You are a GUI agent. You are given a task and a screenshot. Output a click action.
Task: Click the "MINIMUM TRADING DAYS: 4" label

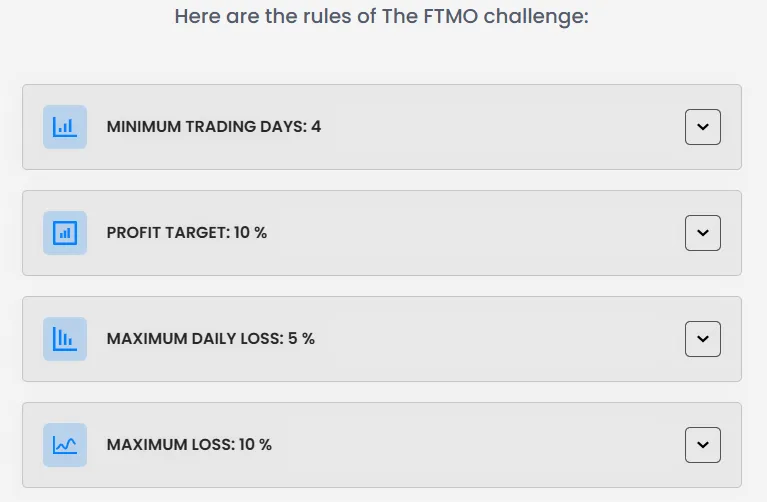point(213,127)
